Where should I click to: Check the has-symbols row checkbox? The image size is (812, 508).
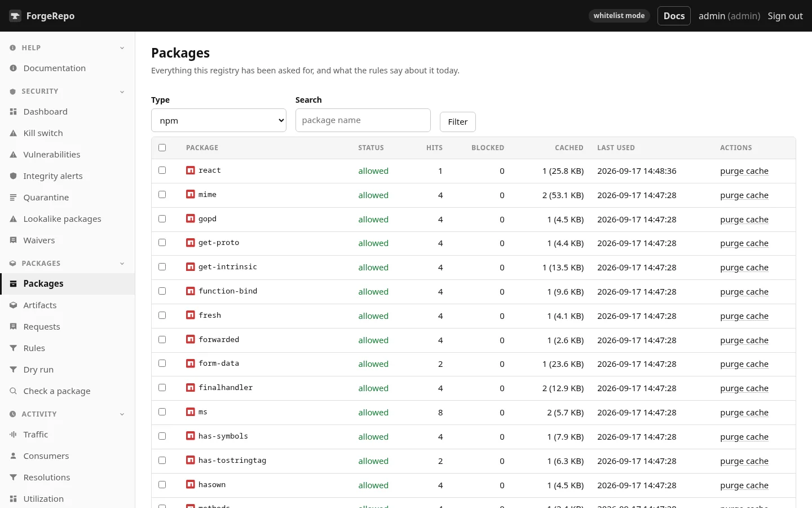[x=162, y=436]
